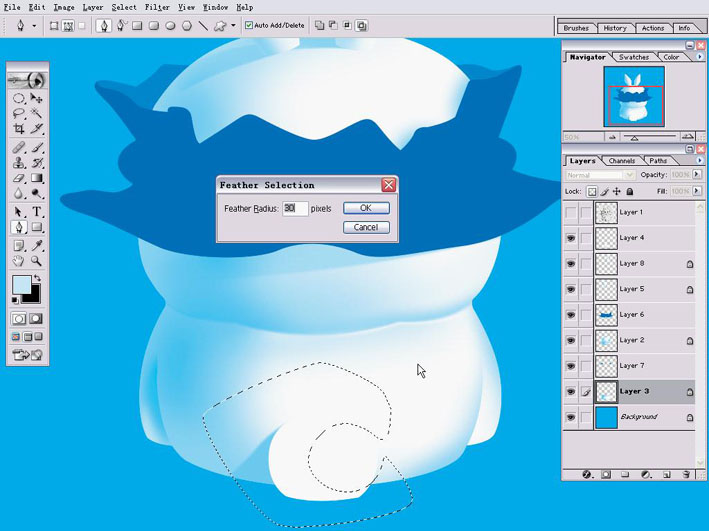Select the Notes tool

click(19, 246)
